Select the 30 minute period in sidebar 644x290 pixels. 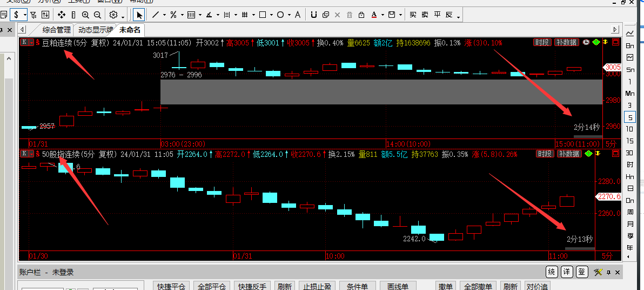click(x=629, y=153)
